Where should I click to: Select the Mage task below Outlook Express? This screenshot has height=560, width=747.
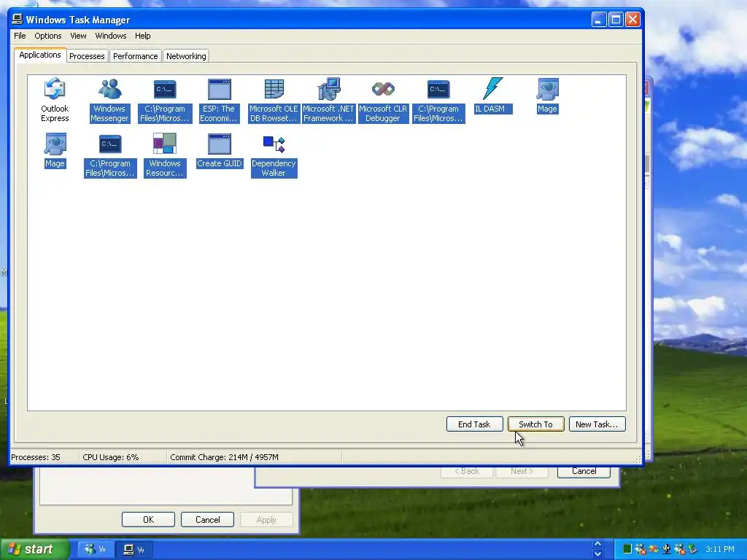[55, 150]
